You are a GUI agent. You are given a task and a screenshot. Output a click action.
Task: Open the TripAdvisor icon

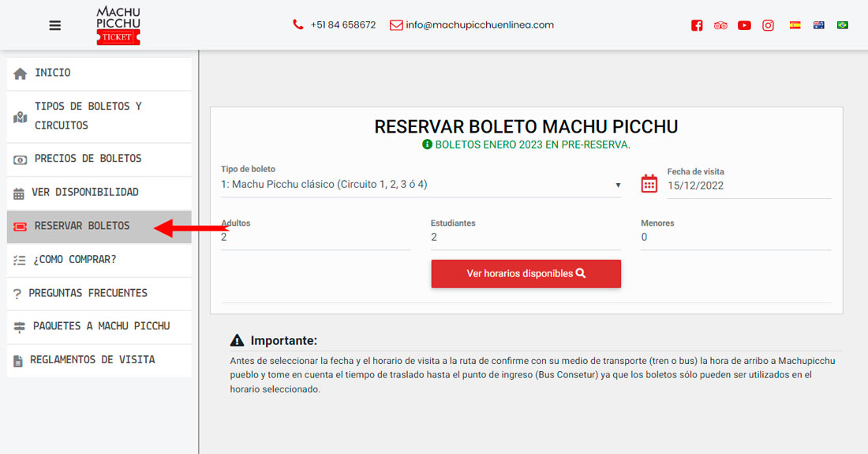tap(720, 25)
